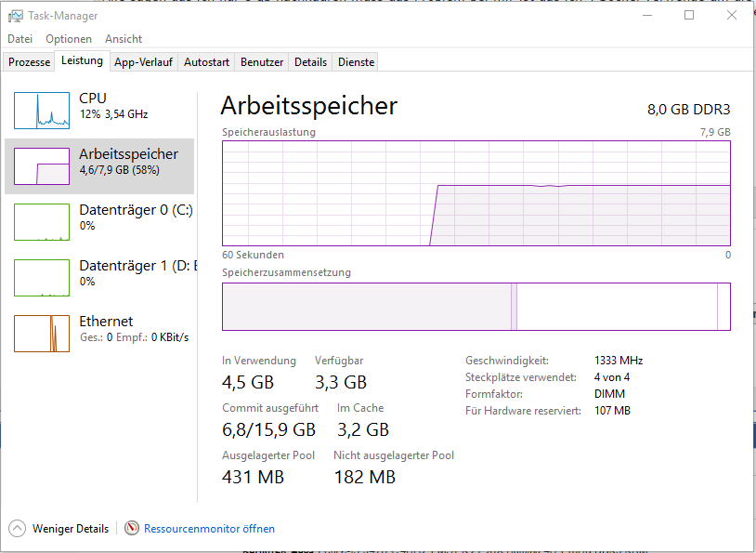Screen dimensions: 756x553
Task: Switch to the Details tab
Action: 310,62
